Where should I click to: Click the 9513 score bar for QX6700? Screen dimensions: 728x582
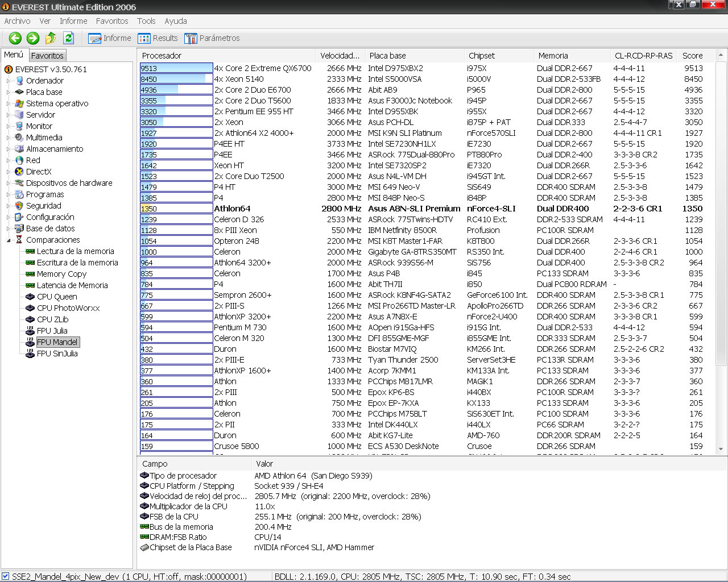click(x=176, y=68)
